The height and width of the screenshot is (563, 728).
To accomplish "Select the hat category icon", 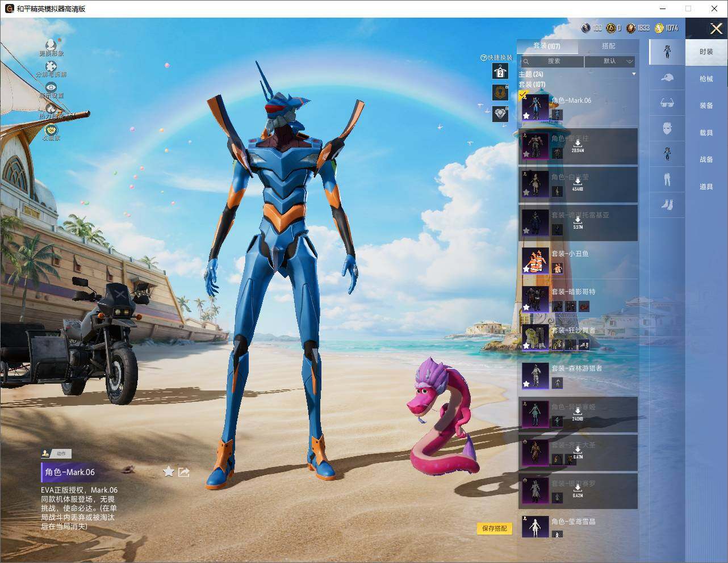I will [x=667, y=78].
